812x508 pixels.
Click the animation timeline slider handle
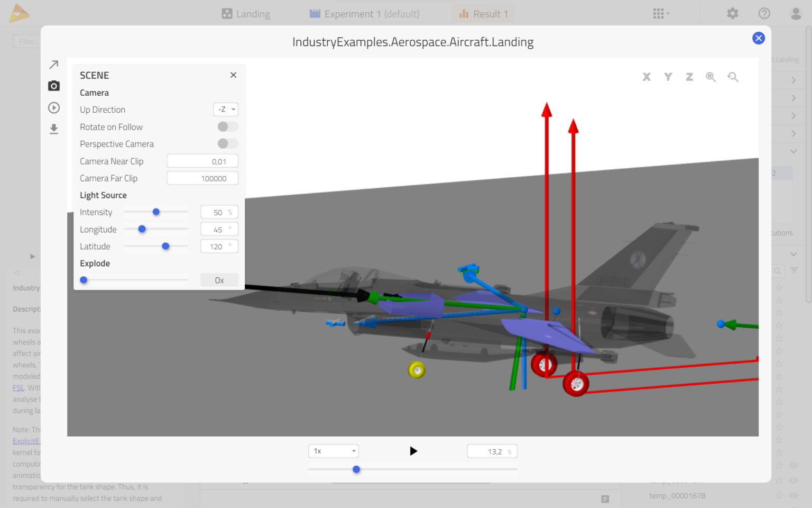356,469
